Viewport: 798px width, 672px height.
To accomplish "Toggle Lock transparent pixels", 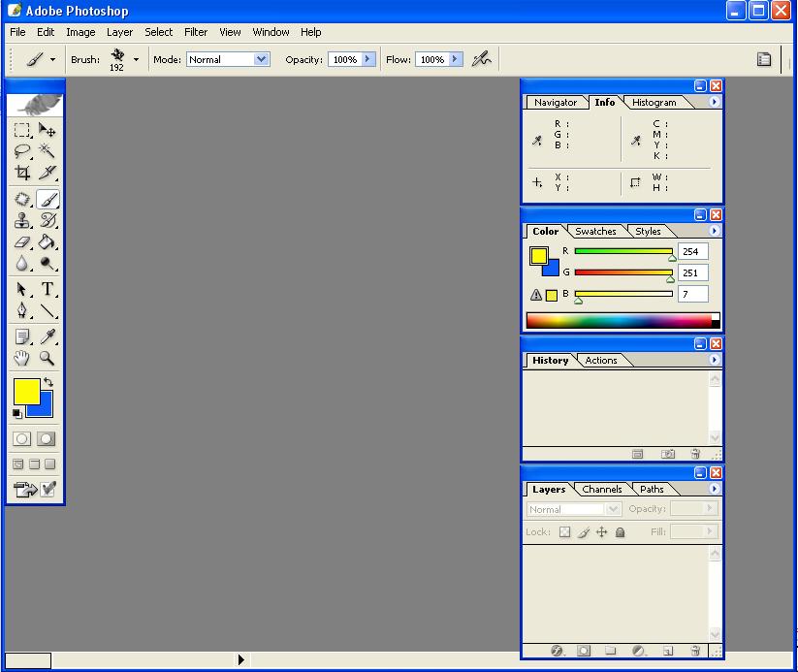I will (565, 532).
